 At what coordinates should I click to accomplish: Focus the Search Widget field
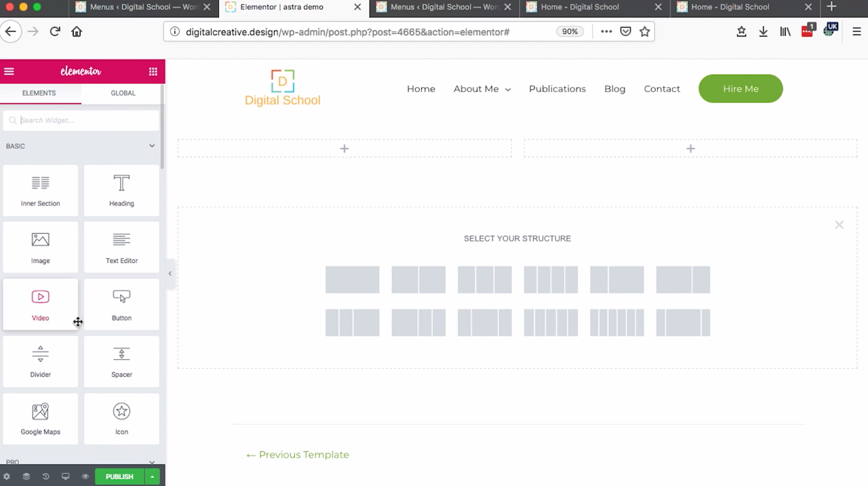[81, 120]
